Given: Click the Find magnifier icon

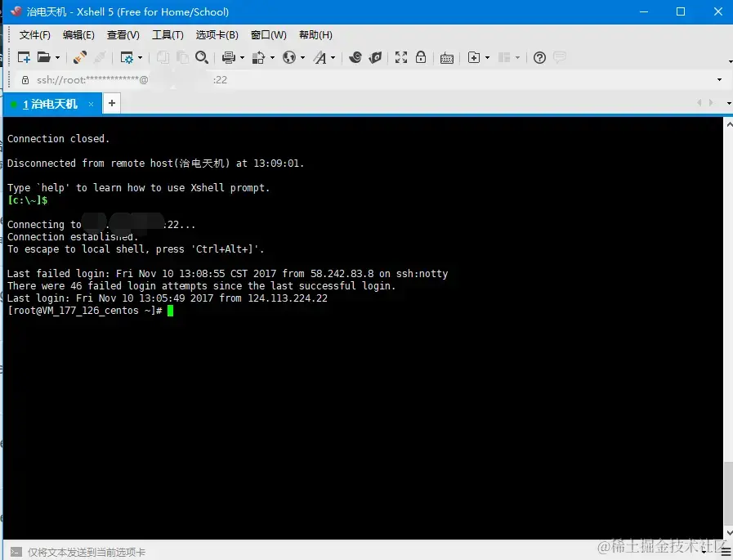Looking at the screenshot, I should 202,57.
